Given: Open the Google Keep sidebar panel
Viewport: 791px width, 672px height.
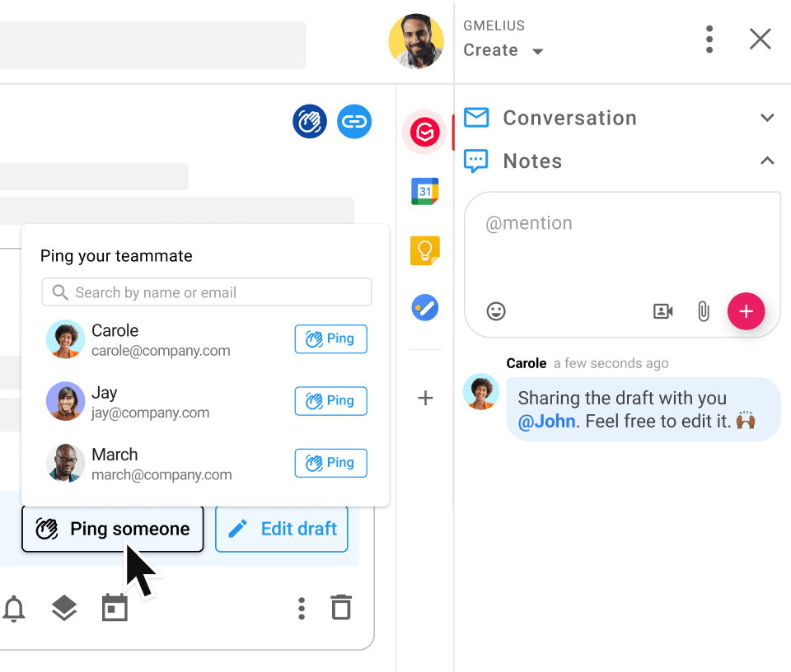Looking at the screenshot, I should (x=424, y=250).
